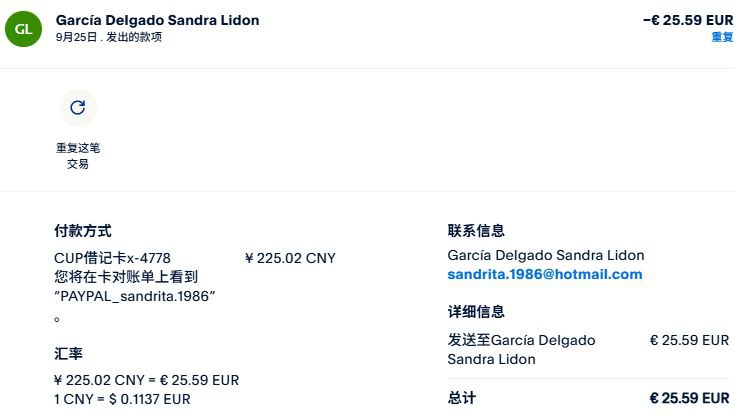Screen dimensions: 735x418
Task: Click the 汇率 section heading
Action: point(68,353)
